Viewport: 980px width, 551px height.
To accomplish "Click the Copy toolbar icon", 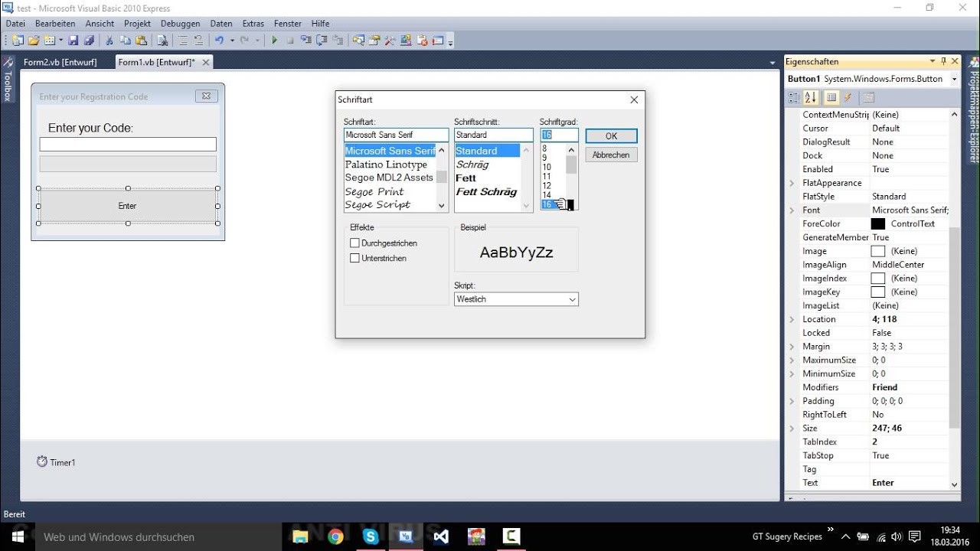I will tap(126, 40).
